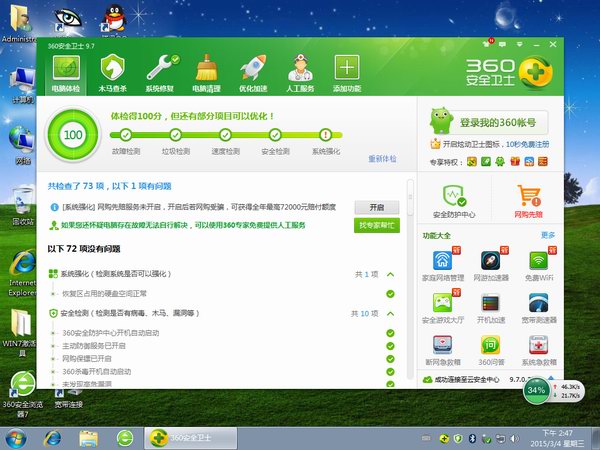Click the 10秒免费注册 link
The width and height of the screenshot is (600, 450).
coord(527,144)
